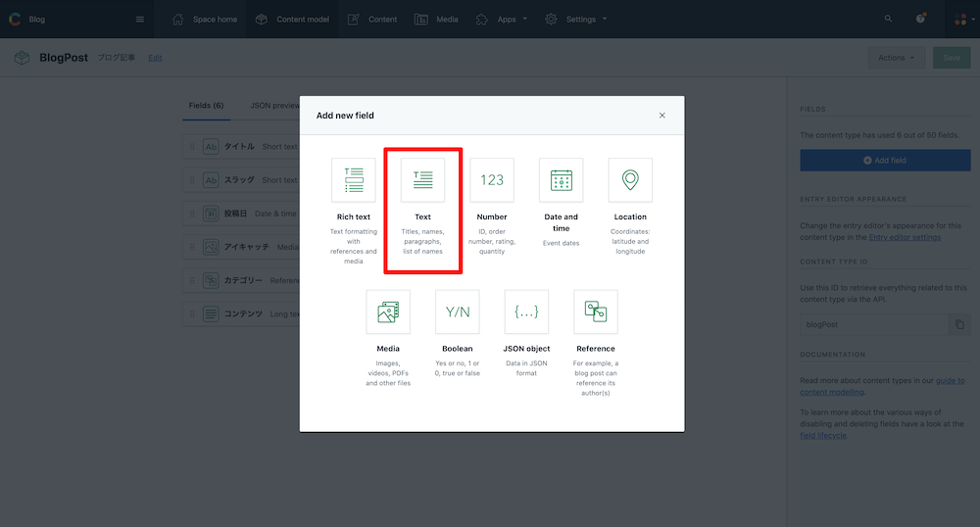The width and height of the screenshot is (980, 527).
Task: Go to Content model in navigation
Action: pyautogui.click(x=292, y=20)
